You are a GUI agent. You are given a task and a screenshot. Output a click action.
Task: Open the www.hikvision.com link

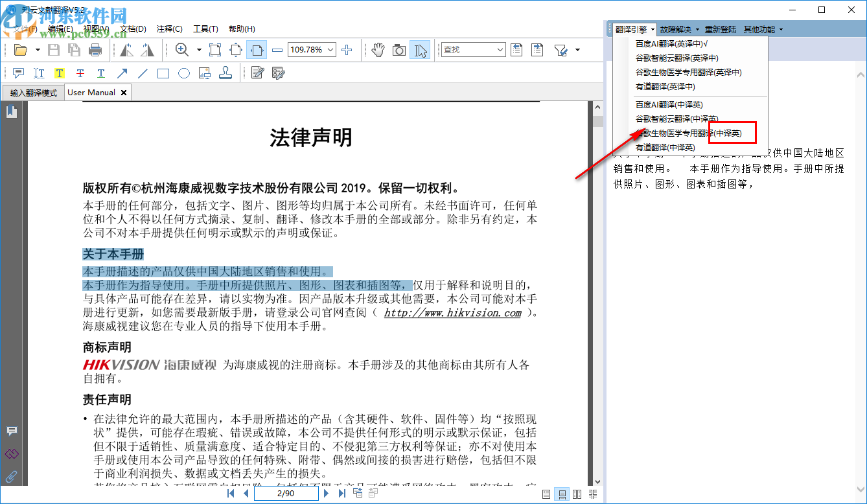tap(452, 313)
